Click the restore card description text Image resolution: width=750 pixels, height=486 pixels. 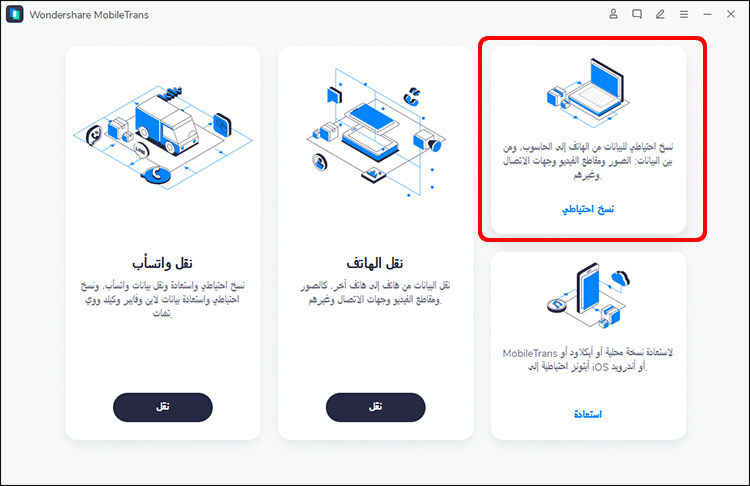point(588,360)
